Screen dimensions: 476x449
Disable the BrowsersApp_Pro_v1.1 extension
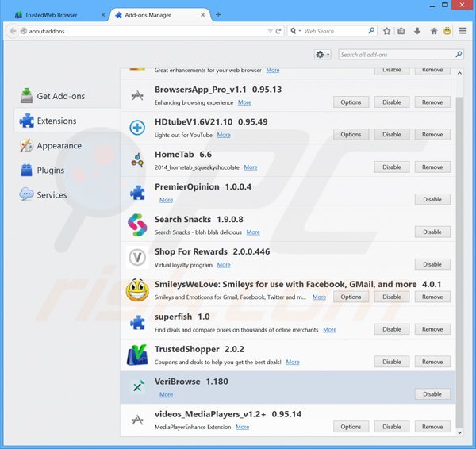(392, 102)
